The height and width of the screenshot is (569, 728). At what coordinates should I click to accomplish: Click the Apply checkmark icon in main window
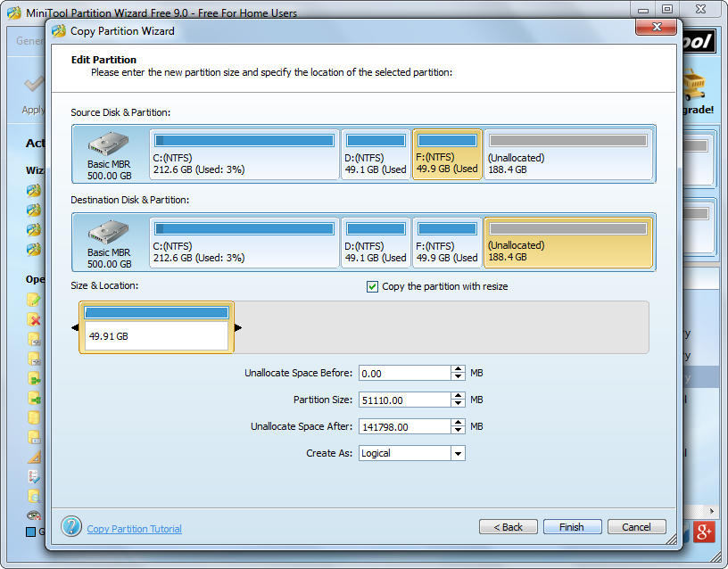(x=33, y=84)
